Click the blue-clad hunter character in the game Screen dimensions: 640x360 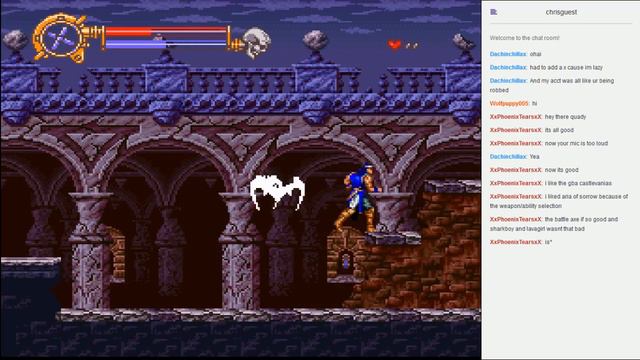coord(358,198)
